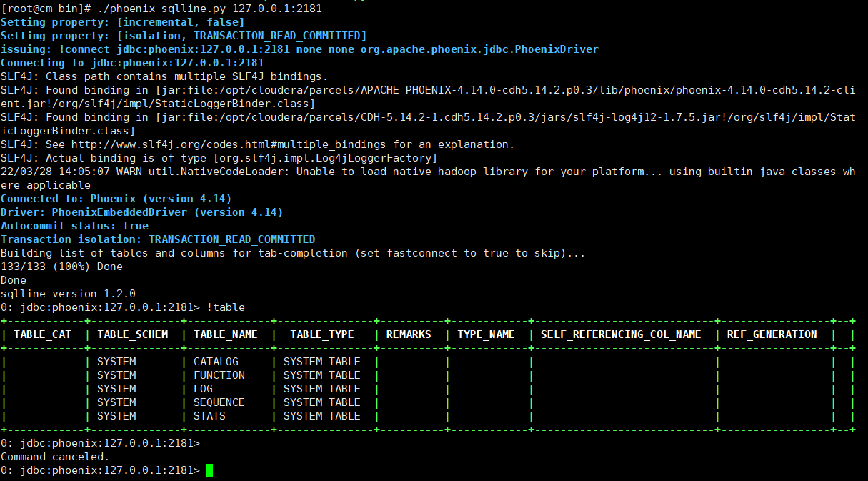
Task: Click 'Setting property: [isolation, TRANSACTION_READ_COMMITTED]' line
Action: (184, 36)
